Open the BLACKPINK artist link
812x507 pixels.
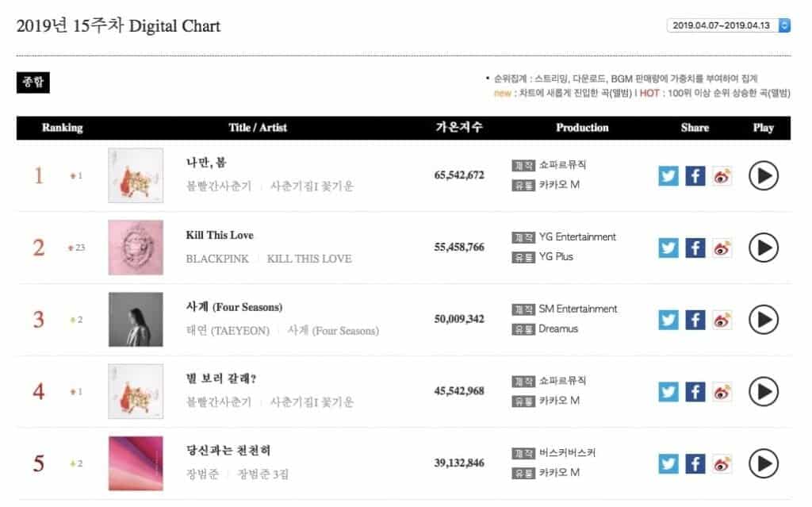pos(216,259)
